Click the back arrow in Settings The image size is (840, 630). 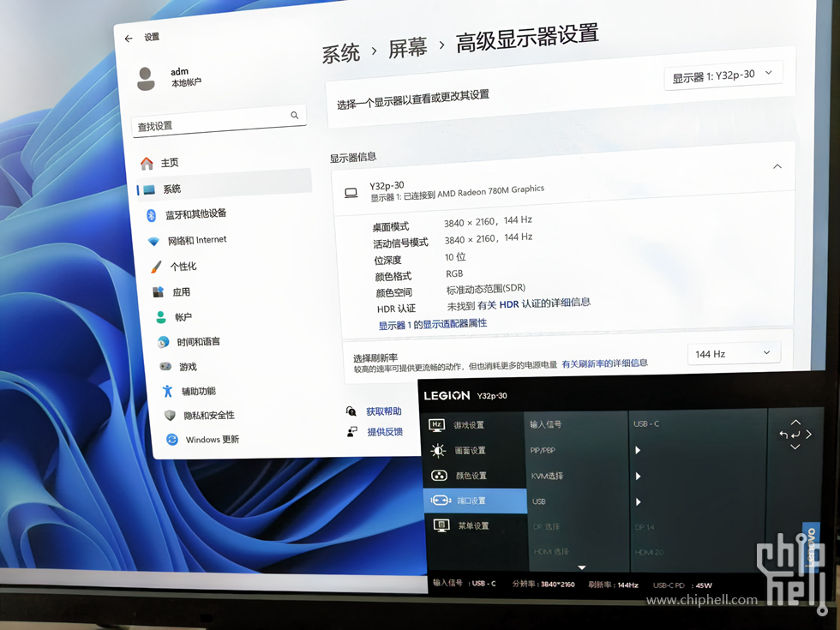tap(129, 39)
